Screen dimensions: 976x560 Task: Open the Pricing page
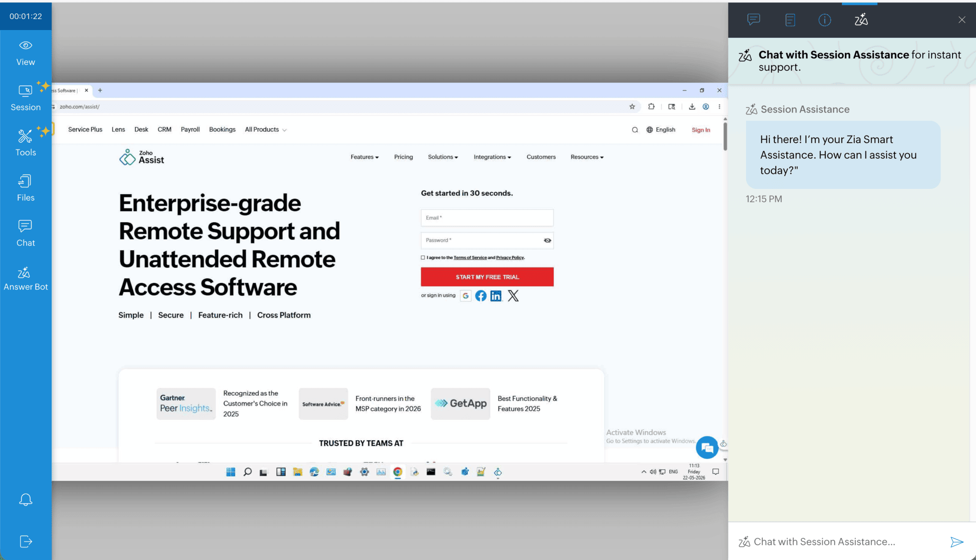(404, 157)
